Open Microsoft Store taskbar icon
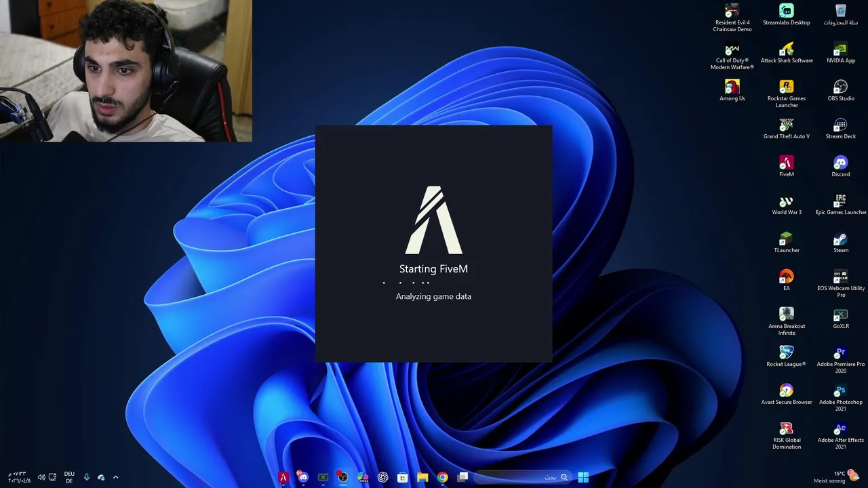This screenshot has width=868, height=488. pyautogui.click(x=402, y=477)
